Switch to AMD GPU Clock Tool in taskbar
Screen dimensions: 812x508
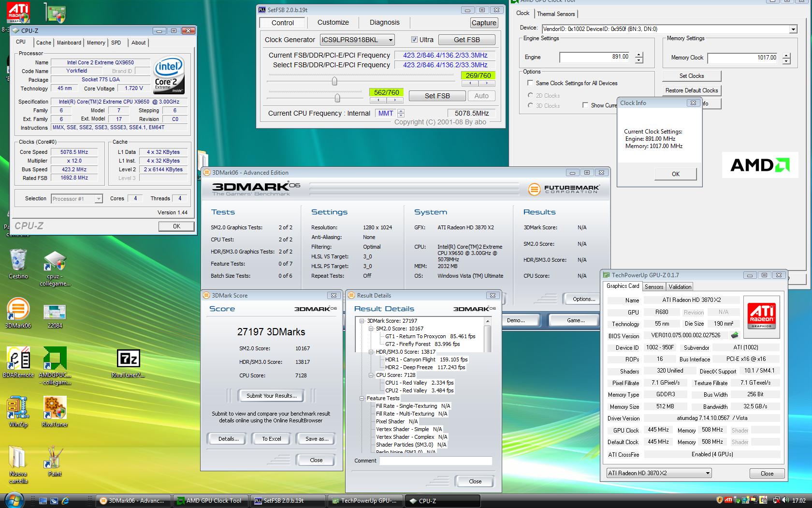click(211, 501)
